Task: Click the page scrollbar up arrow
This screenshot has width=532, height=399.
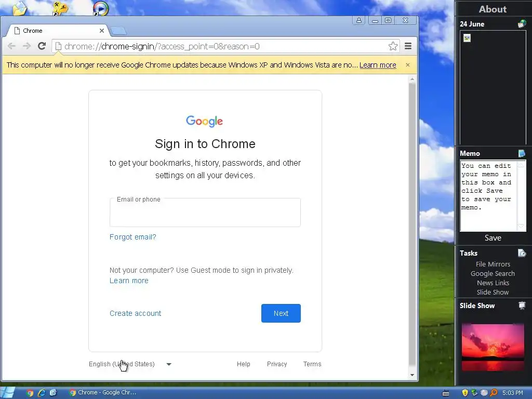Action: 412,79
